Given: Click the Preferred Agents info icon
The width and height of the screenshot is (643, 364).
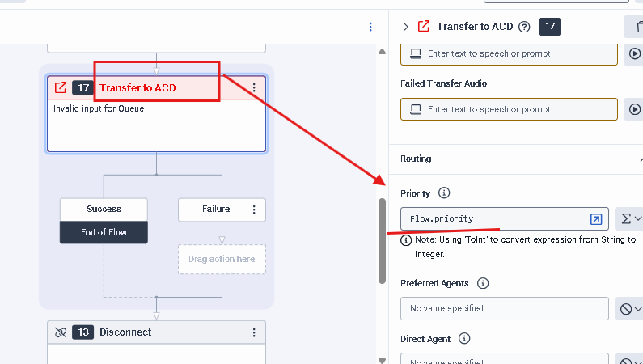Looking at the screenshot, I should (483, 283).
